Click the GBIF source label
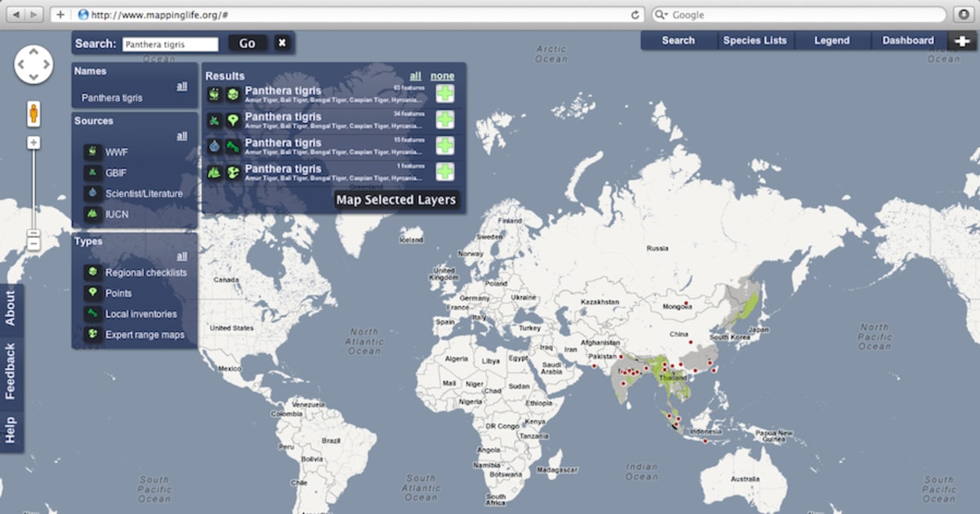Screen dimensions: 980x514 (116, 173)
